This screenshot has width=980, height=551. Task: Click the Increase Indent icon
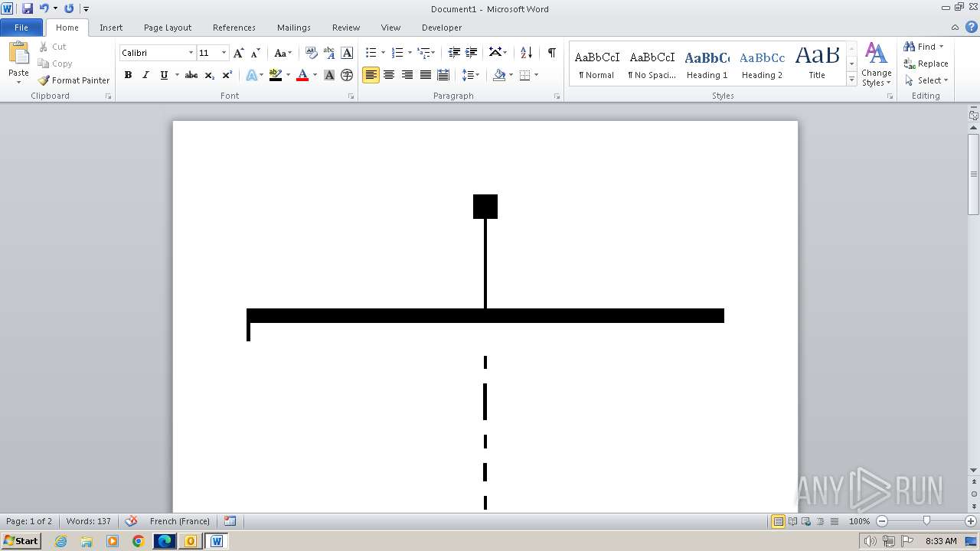pos(472,53)
